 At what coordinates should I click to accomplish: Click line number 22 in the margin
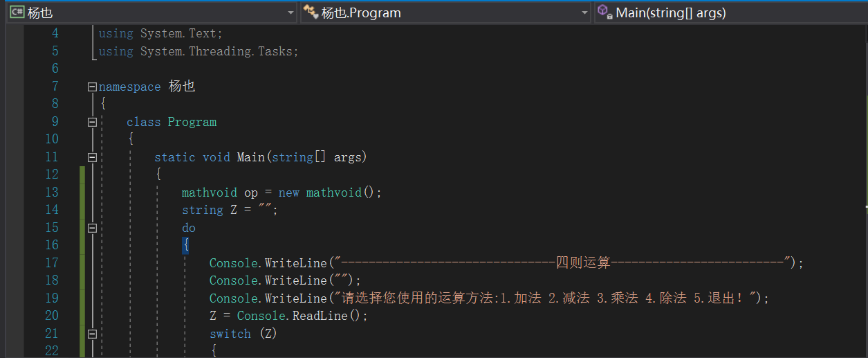point(51,351)
